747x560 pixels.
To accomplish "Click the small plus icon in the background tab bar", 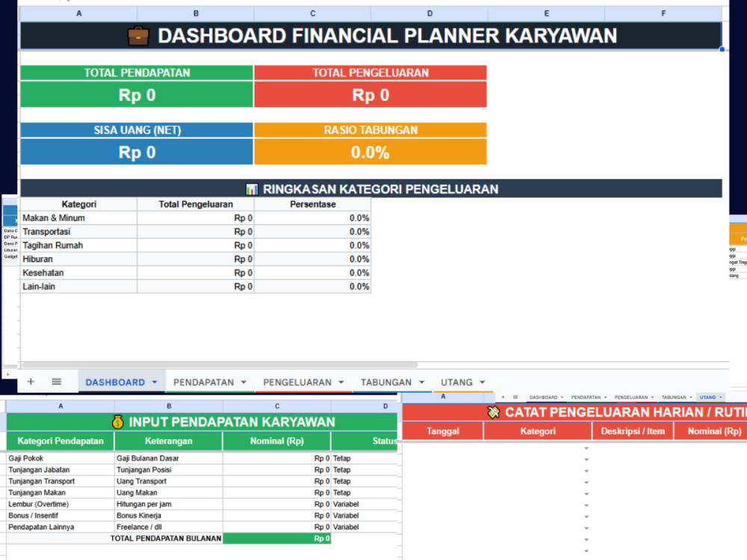I will (x=503, y=396).
